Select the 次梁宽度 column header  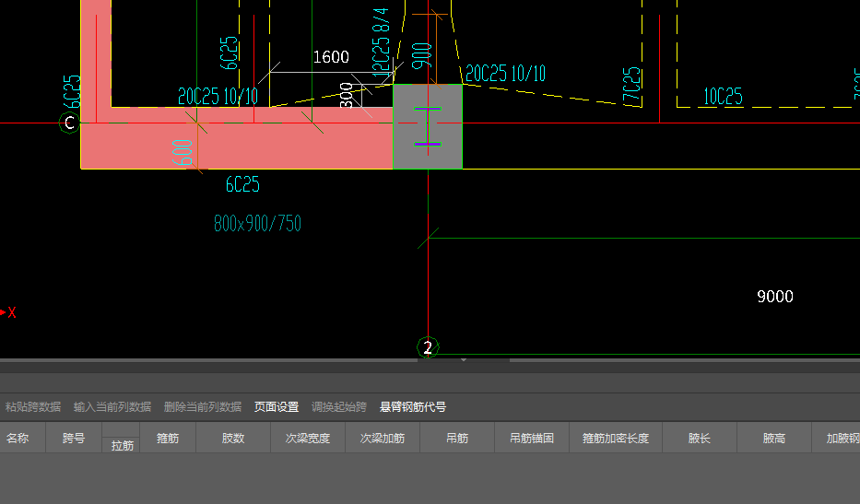click(308, 438)
